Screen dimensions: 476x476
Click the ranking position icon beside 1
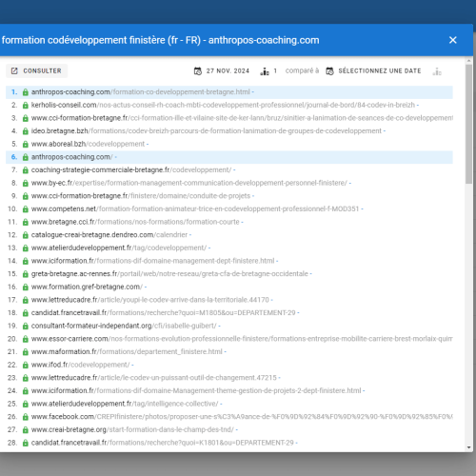[x=265, y=71]
